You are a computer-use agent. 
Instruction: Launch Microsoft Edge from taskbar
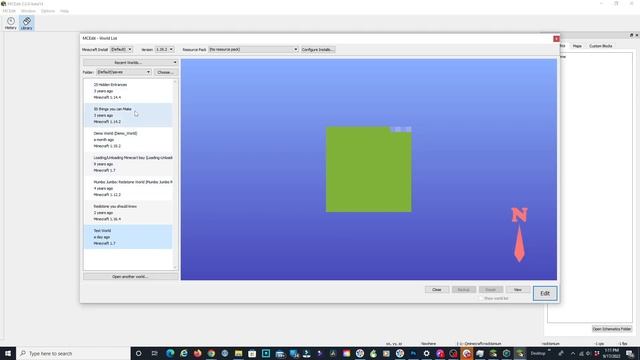170,353
